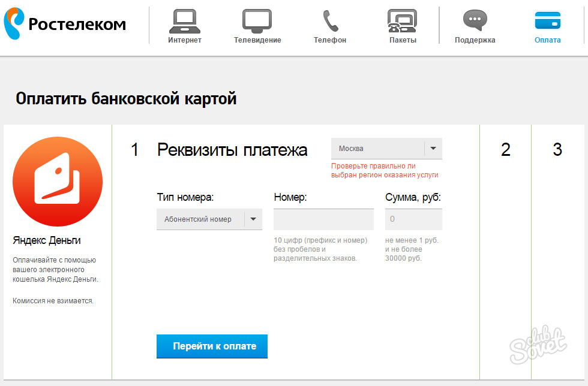
Task: Click the Номер: field label
Action: click(290, 198)
